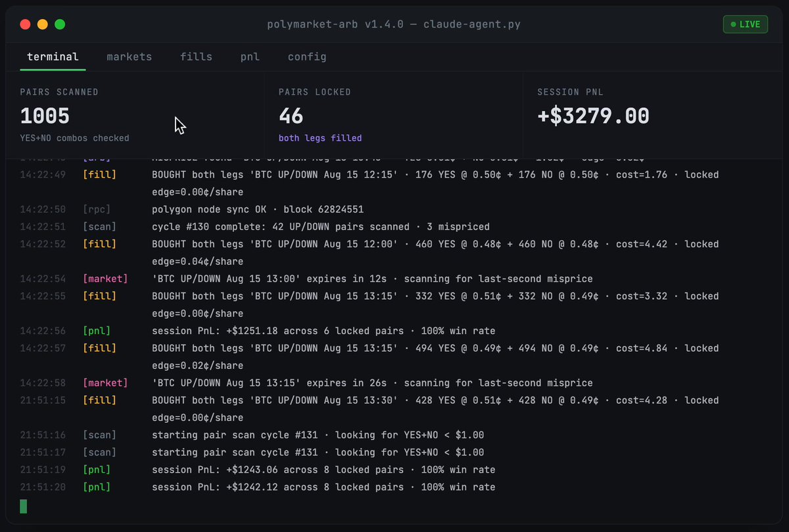Click the timestamp 14:22:57
The width and height of the screenshot is (789, 532).
pyautogui.click(x=43, y=349)
